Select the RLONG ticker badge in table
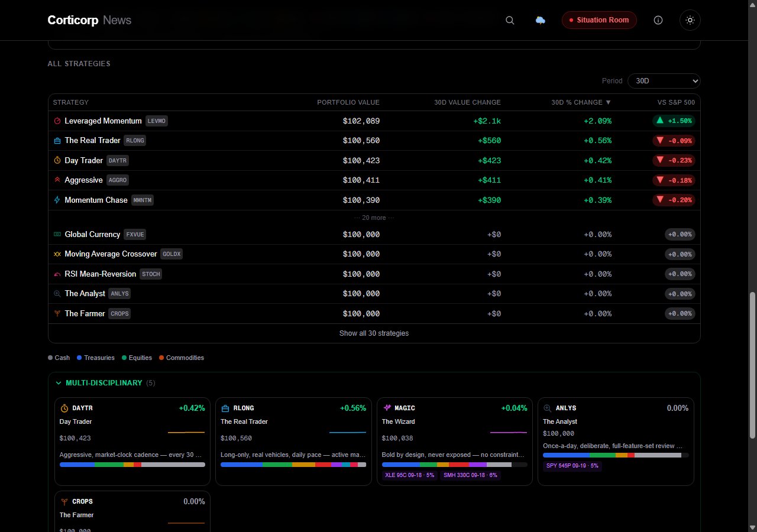Viewport: 757px width, 532px height. click(x=135, y=141)
